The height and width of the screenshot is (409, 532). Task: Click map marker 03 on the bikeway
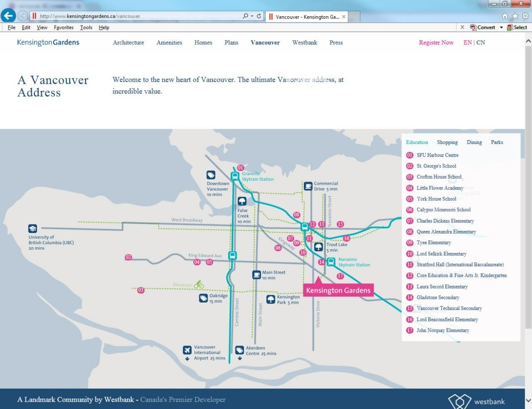coord(141,290)
